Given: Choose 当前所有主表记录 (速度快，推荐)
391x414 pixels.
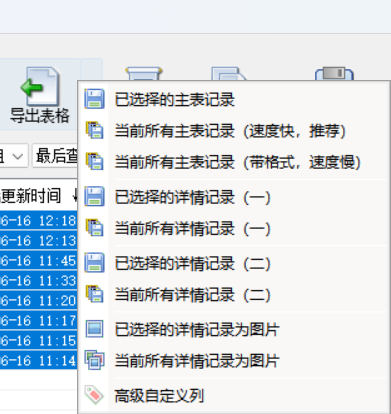Looking at the screenshot, I should click(234, 131).
